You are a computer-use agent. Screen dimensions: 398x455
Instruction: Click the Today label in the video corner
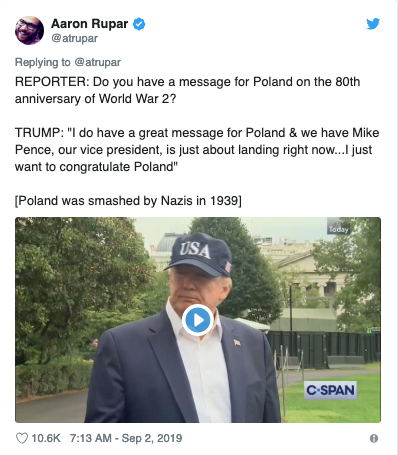click(x=338, y=229)
